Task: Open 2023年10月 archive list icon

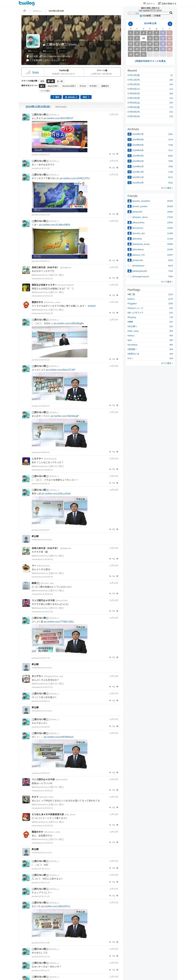Action: [x=129, y=183]
